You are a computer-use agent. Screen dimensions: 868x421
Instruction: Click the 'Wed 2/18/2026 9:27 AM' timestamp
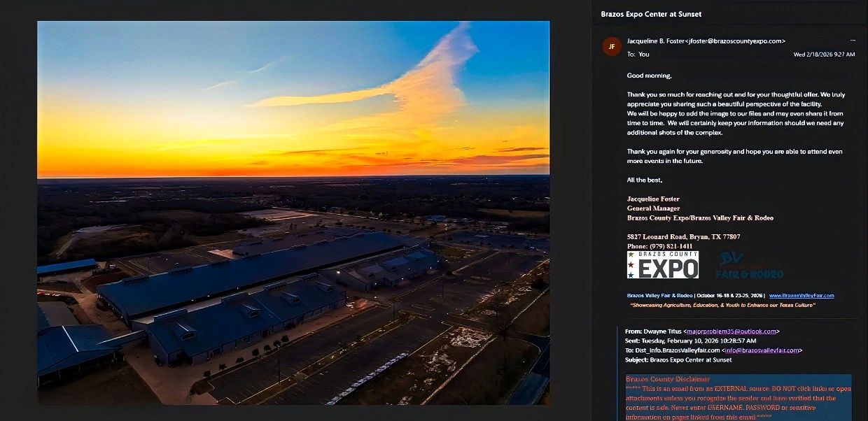pos(824,55)
